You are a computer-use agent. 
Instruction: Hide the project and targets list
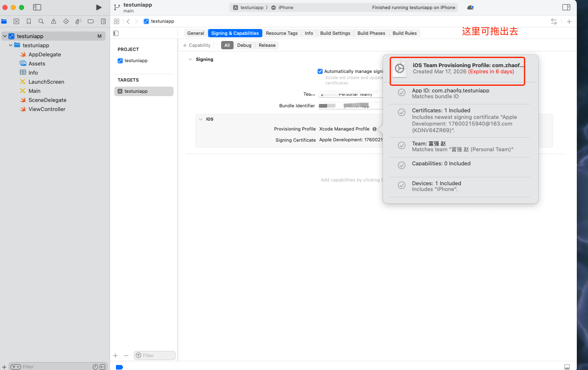pyautogui.click(x=116, y=33)
